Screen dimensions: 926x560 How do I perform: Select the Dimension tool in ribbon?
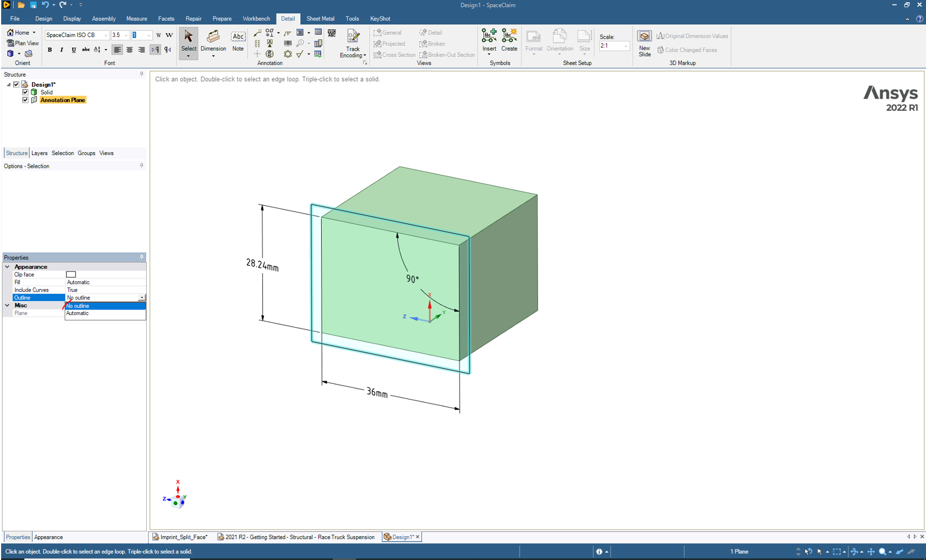point(213,41)
